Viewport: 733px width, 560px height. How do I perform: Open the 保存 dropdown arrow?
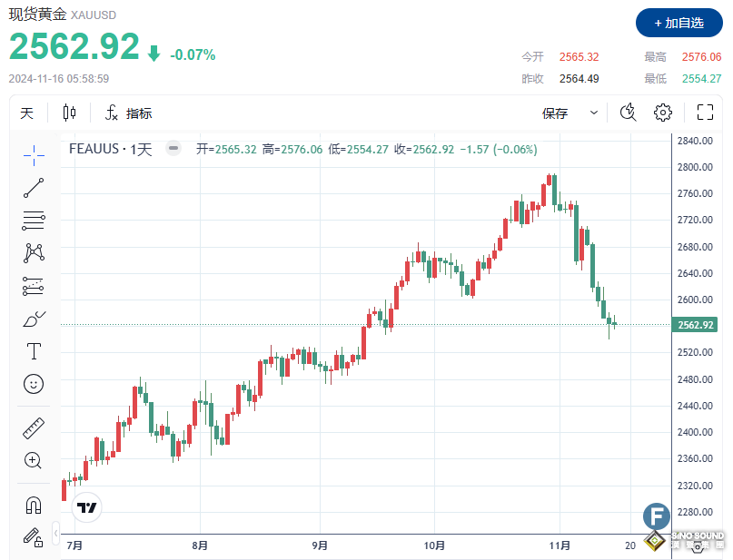[595, 113]
